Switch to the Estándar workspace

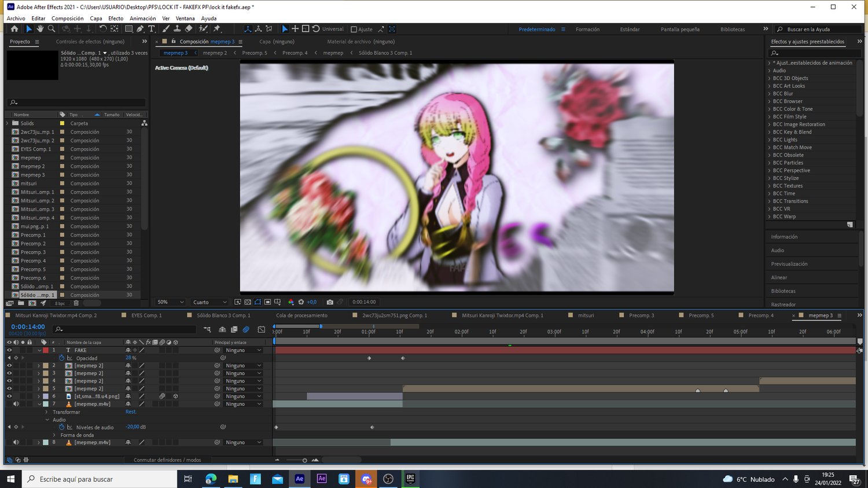click(630, 30)
